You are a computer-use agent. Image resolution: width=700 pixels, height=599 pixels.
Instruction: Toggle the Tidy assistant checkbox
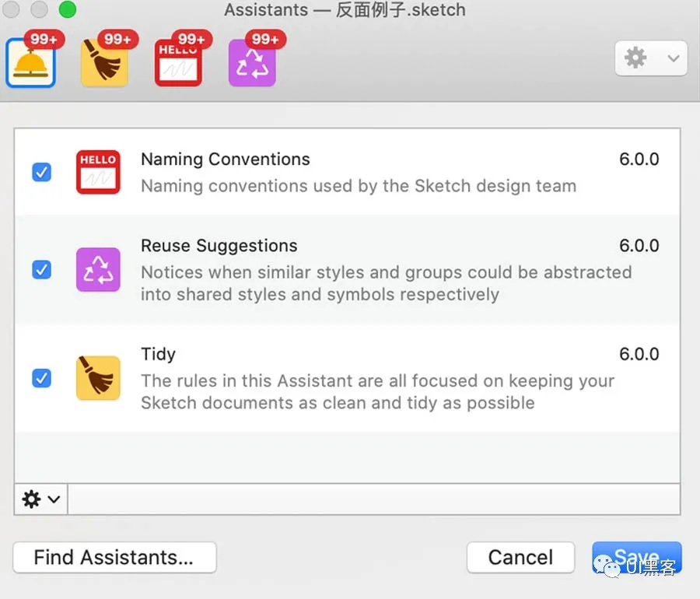point(42,378)
